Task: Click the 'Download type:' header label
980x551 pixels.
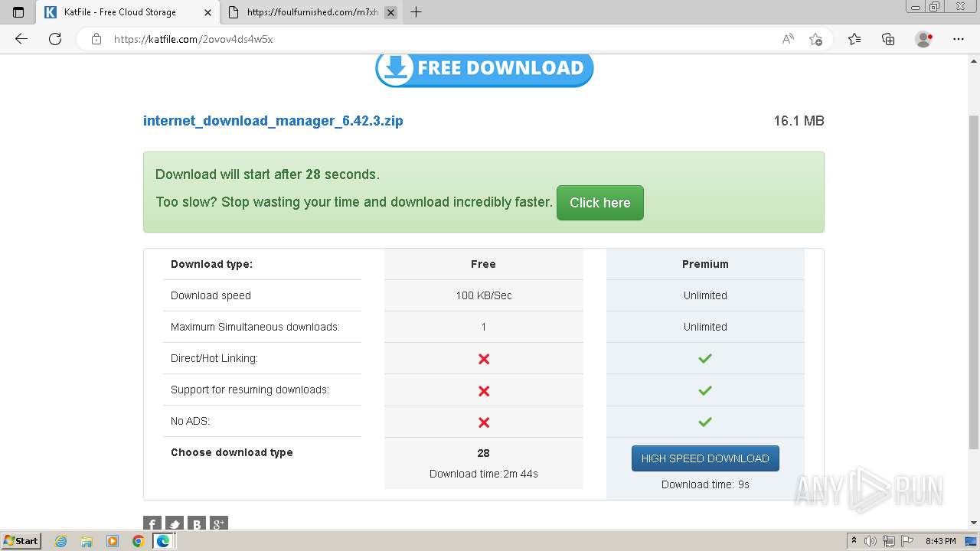Action: (211, 264)
